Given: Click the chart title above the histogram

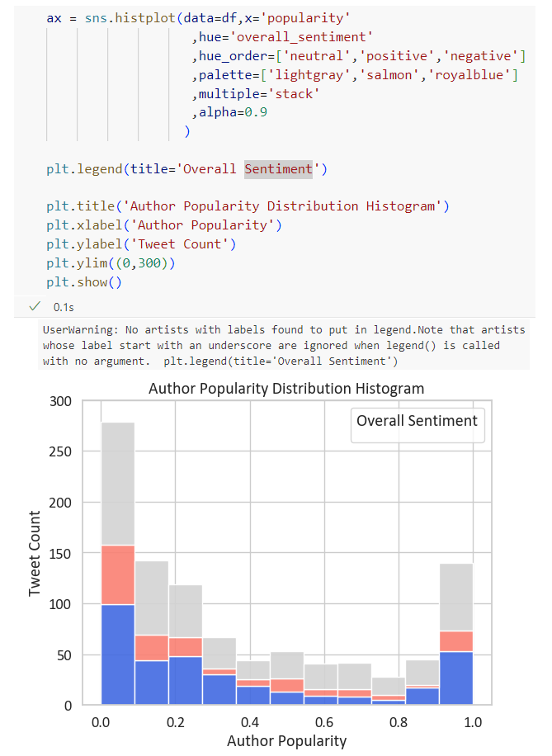Looking at the screenshot, I should [x=286, y=388].
